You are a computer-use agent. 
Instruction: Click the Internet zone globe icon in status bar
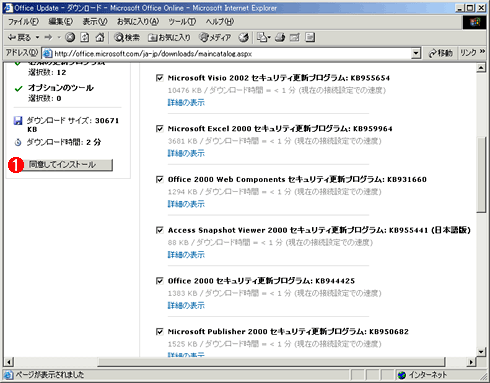(402, 375)
